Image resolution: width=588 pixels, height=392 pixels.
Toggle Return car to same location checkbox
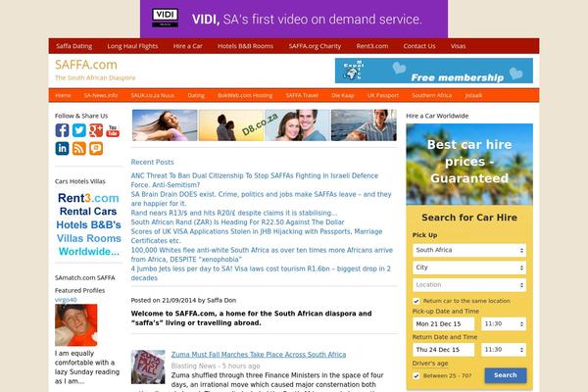click(416, 301)
